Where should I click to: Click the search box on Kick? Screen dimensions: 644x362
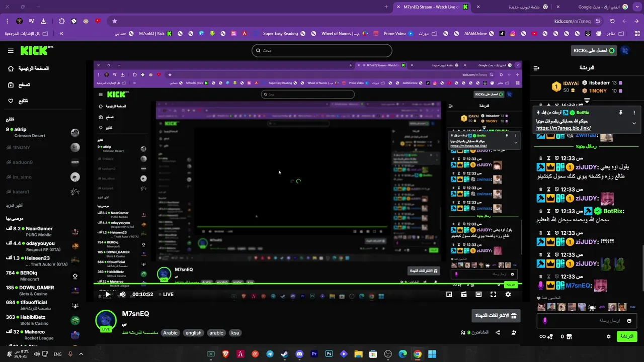click(x=322, y=51)
